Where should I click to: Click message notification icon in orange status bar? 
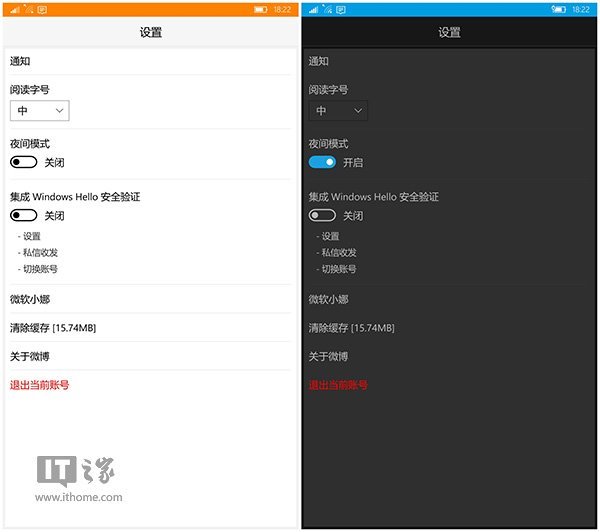coord(42,10)
